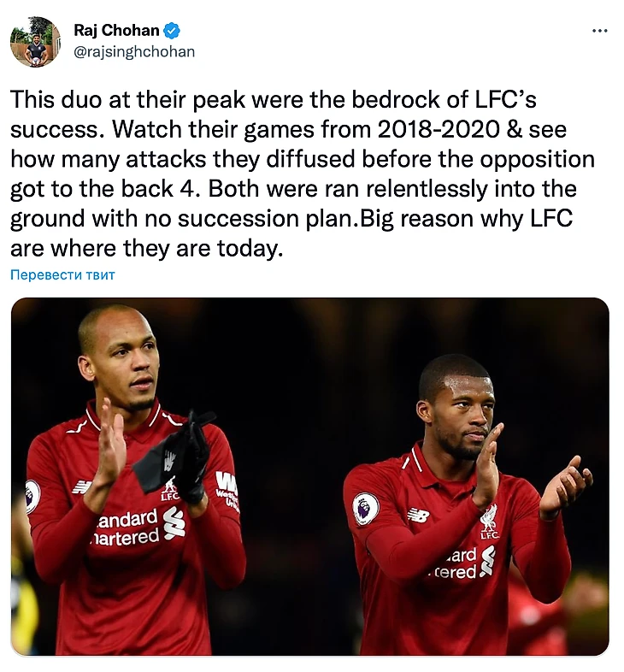Open Raj Chohan's profile avatar

click(x=35, y=42)
